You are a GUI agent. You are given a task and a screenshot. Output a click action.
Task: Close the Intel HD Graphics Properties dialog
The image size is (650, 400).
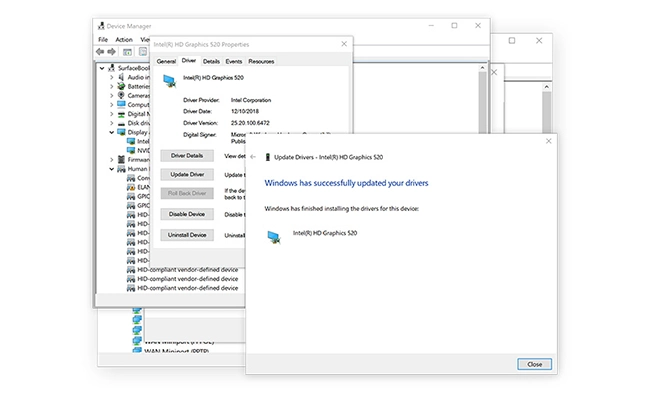[x=344, y=44]
